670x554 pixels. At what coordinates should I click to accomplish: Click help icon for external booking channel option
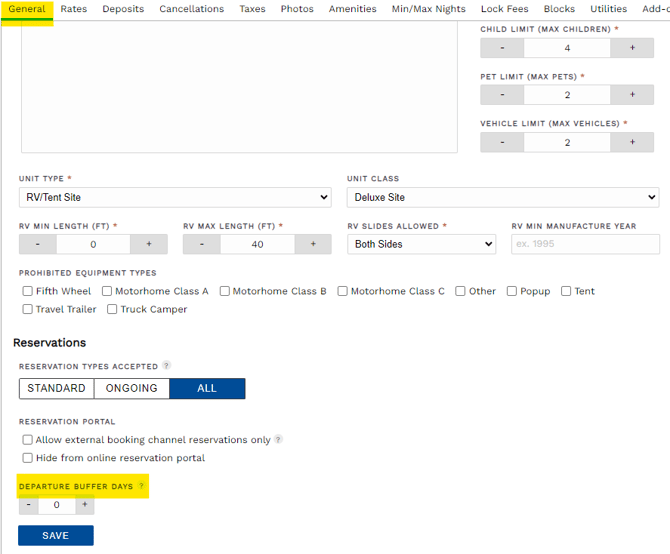click(278, 439)
